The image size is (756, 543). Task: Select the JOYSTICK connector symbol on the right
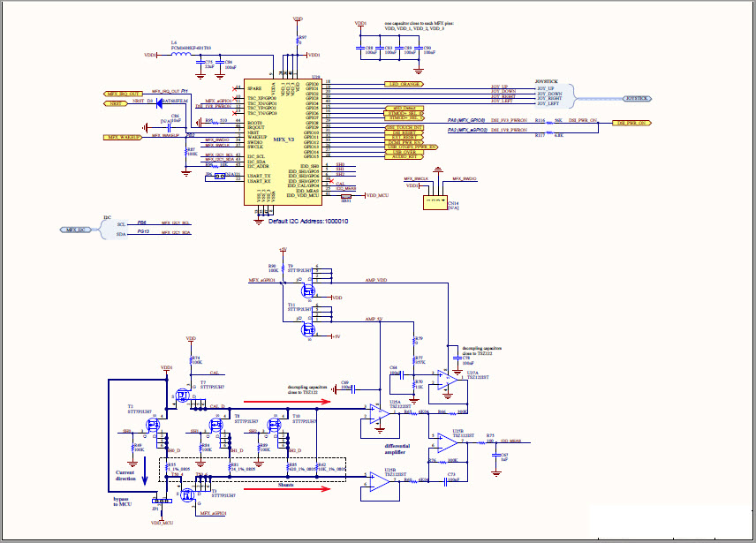coord(637,98)
